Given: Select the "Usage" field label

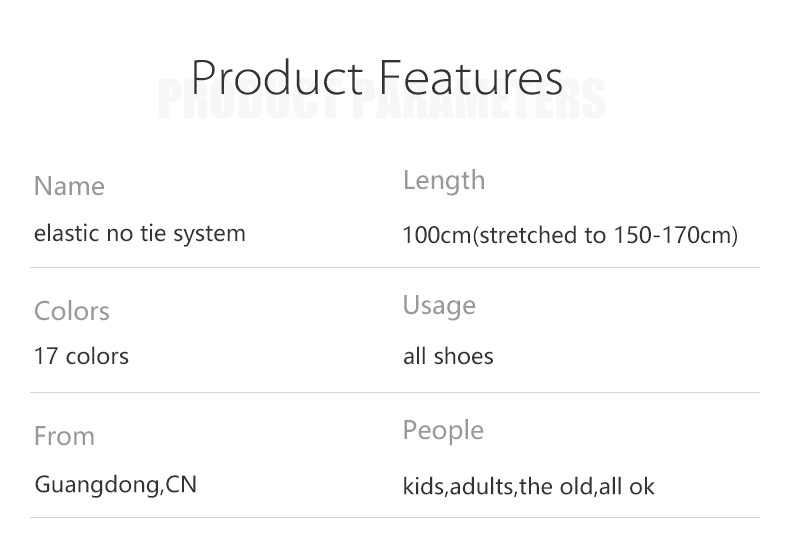Looking at the screenshot, I should (x=439, y=306).
